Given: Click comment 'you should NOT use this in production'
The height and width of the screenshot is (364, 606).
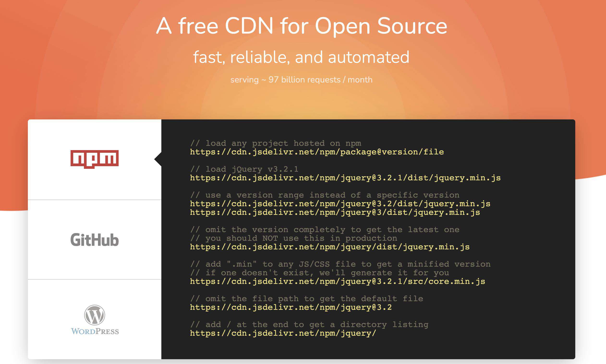Looking at the screenshot, I should pyautogui.click(x=294, y=238).
